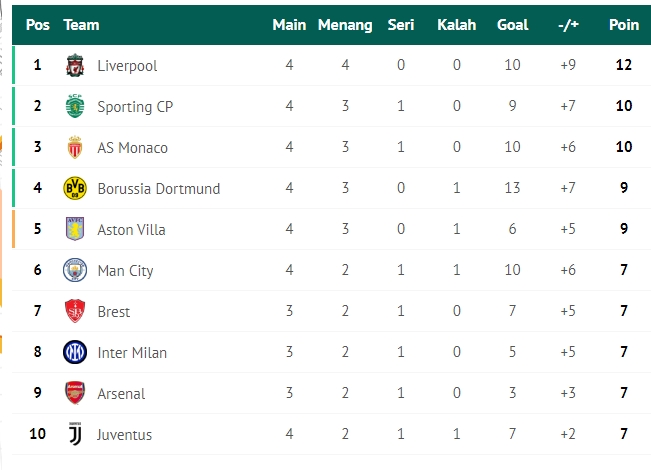Click the AS Monaco club crest
651x470 pixels.
click(75, 147)
